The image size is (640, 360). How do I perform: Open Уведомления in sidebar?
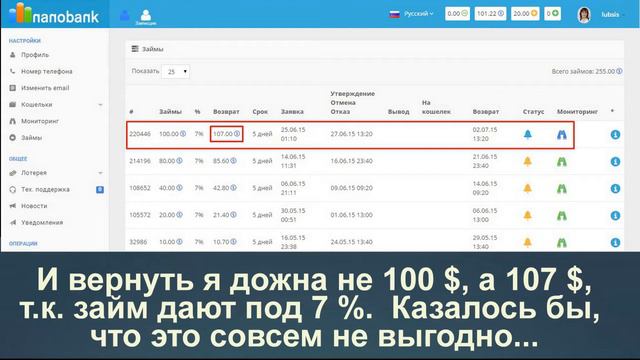(x=42, y=223)
